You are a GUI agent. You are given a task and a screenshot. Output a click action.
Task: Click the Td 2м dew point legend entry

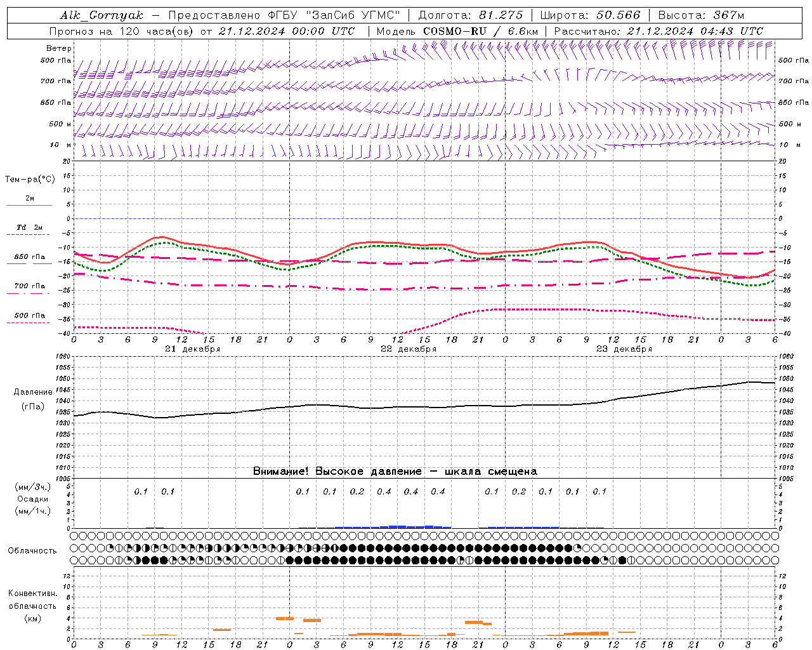point(29,227)
